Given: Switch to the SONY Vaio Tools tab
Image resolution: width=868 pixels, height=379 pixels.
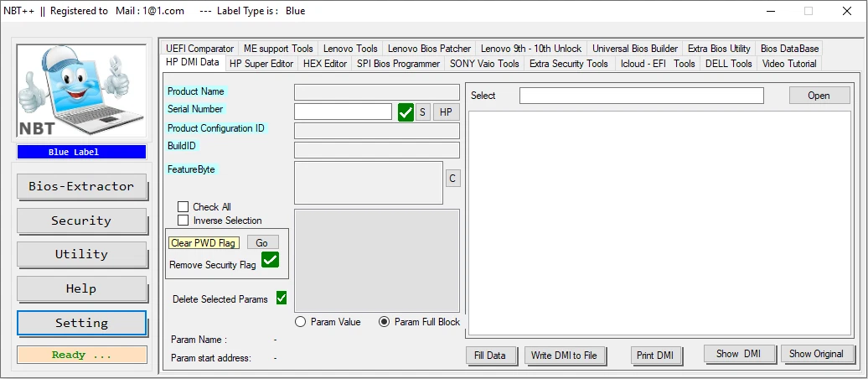Looking at the screenshot, I should point(484,64).
